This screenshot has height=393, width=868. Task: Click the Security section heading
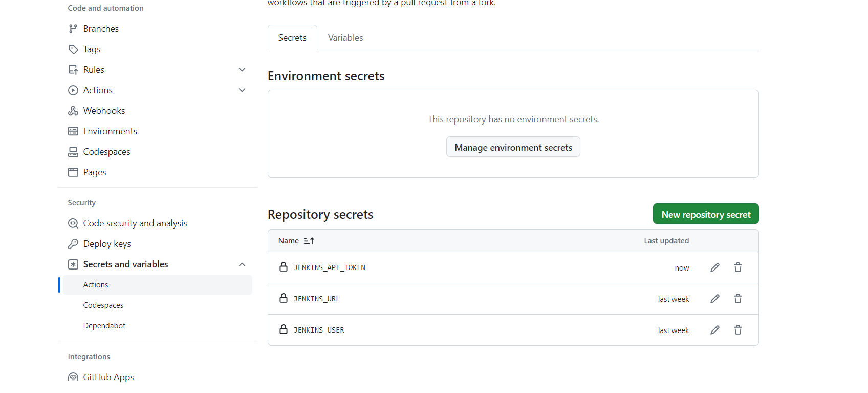click(x=81, y=203)
